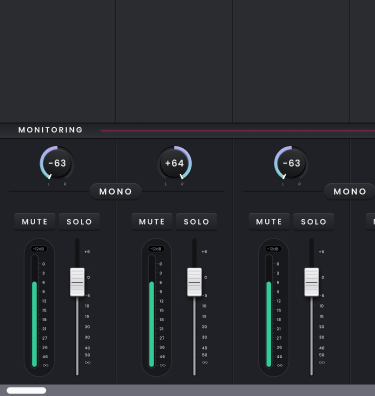This screenshot has width=375, height=396.
Task: Click the first channel pan knob showing -63
Action: pos(57,163)
